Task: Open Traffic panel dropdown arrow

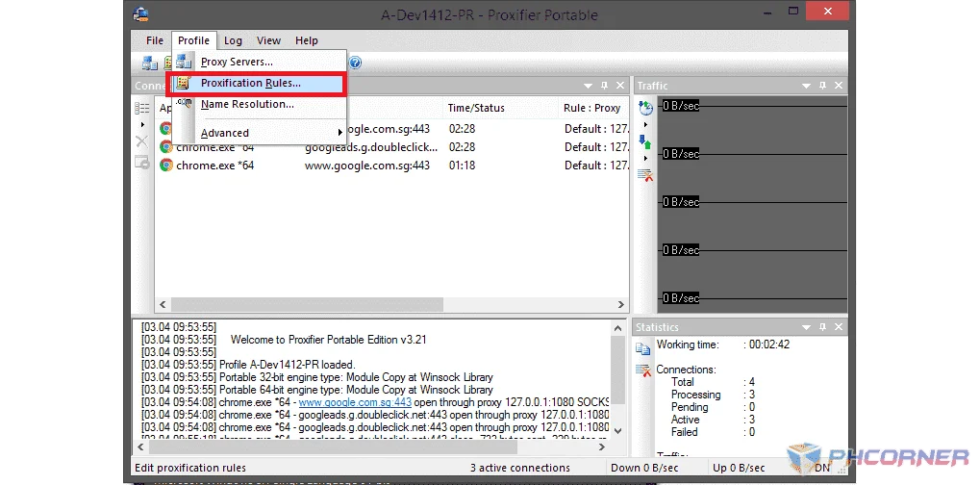Action: 806,86
